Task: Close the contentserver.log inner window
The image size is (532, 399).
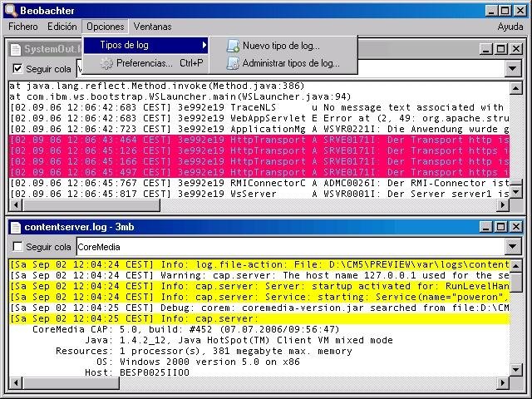Action: [x=515, y=227]
